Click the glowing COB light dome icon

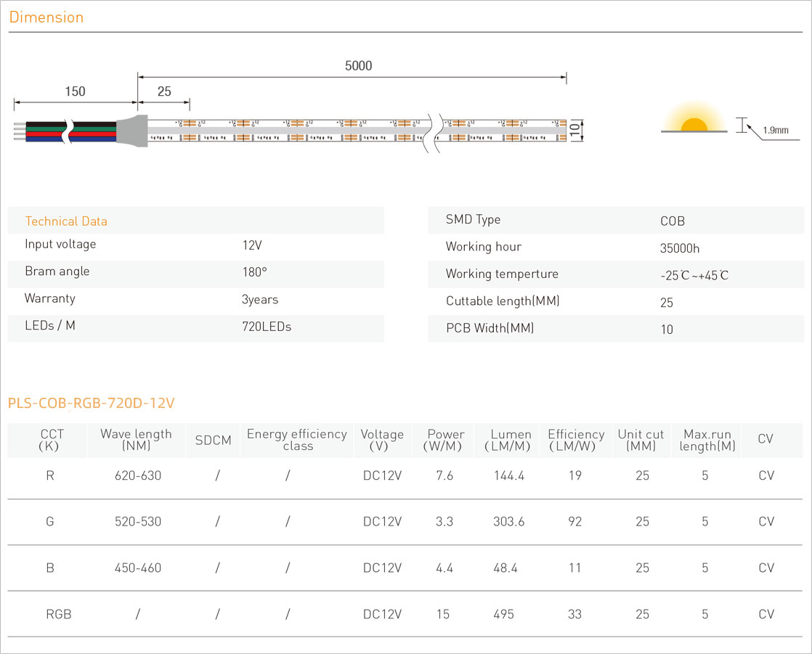[x=694, y=124]
